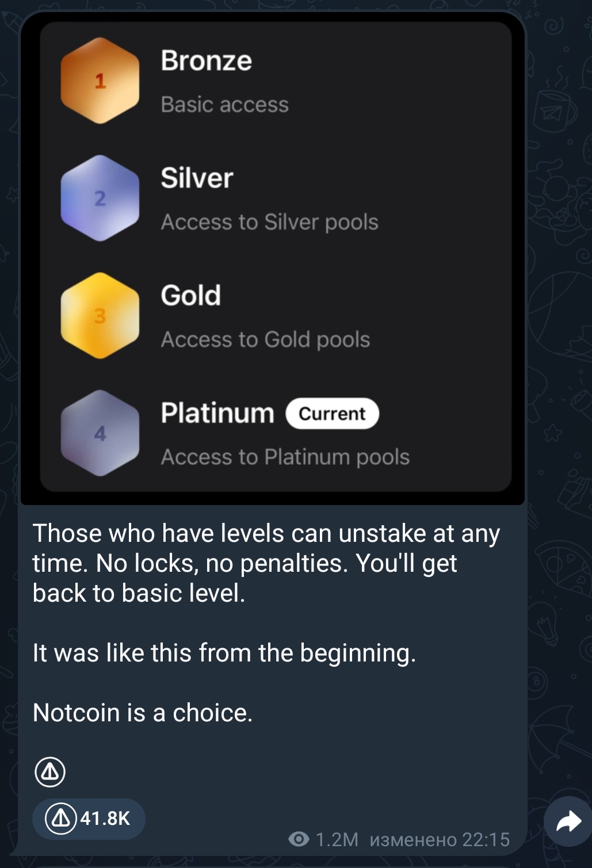
Task: Click the eye views icon
Action: tap(299, 839)
